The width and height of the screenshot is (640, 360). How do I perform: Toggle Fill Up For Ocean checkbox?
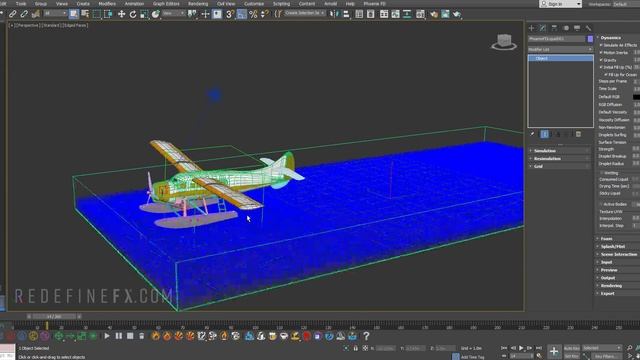click(x=606, y=75)
